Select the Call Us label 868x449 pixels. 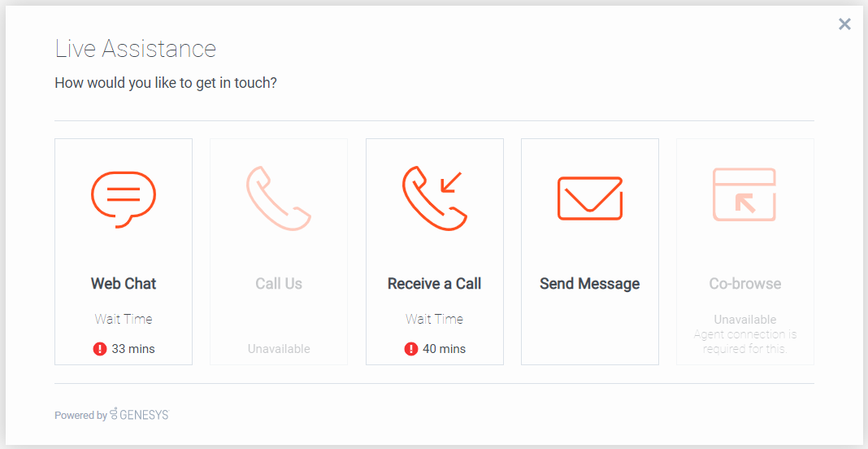pyautogui.click(x=279, y=284)
